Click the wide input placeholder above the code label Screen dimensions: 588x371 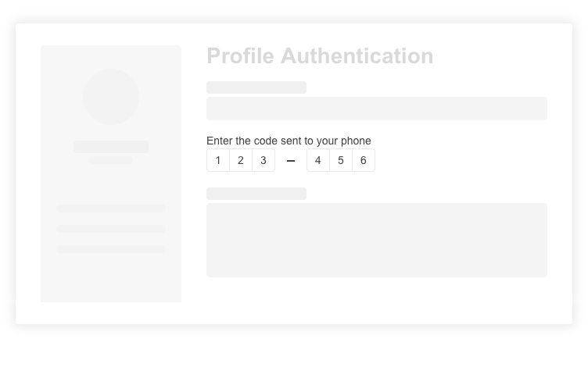(x=377, y=109)
